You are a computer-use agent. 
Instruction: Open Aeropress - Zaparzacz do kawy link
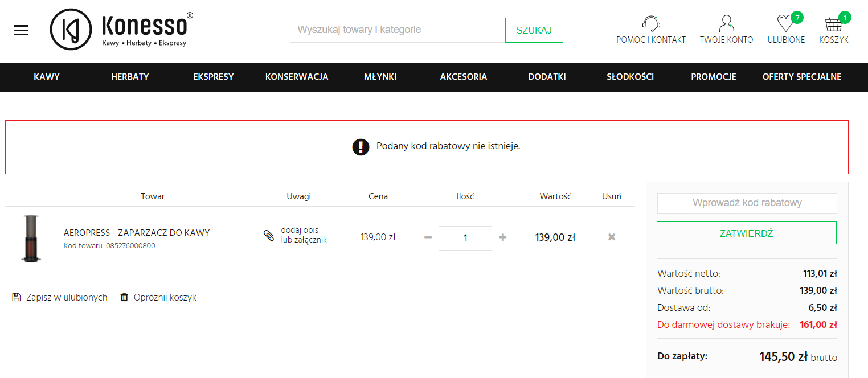[x=137, y=232]
